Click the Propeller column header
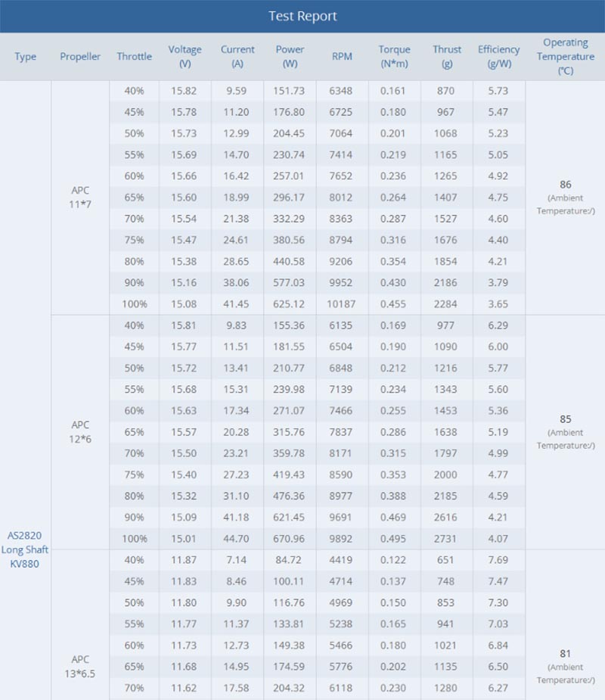 (x=80, y=57)
